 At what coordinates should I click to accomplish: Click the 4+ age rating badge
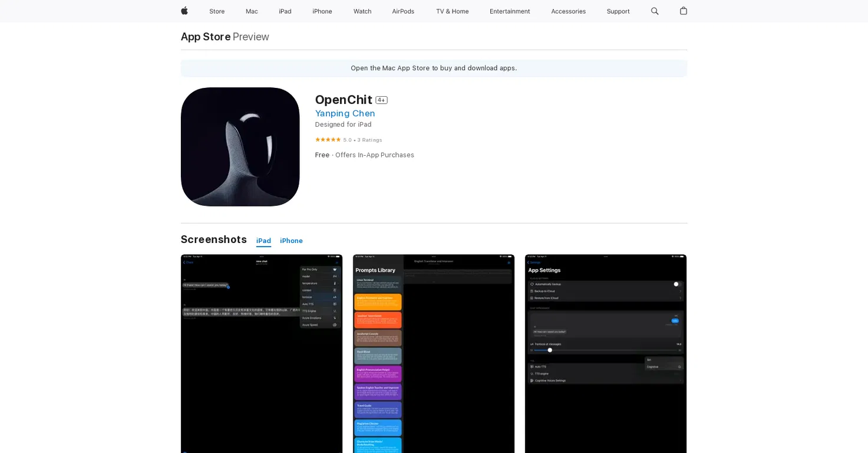point(381,100)
